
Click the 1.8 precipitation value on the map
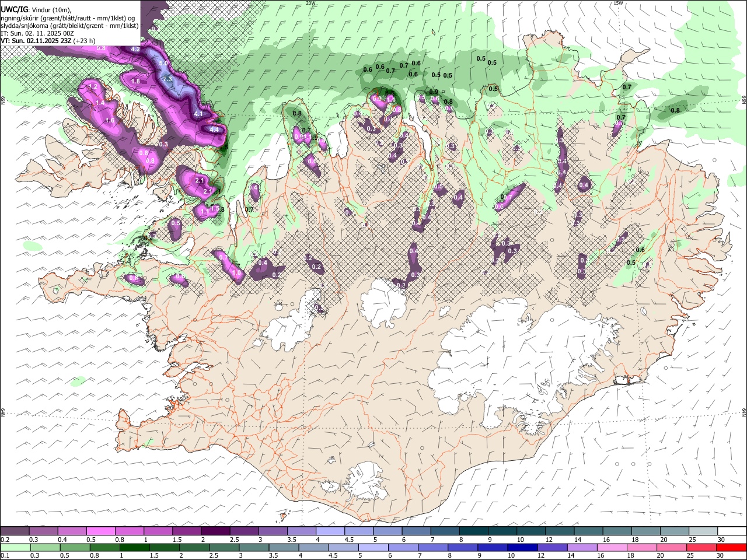pos(135,82)
